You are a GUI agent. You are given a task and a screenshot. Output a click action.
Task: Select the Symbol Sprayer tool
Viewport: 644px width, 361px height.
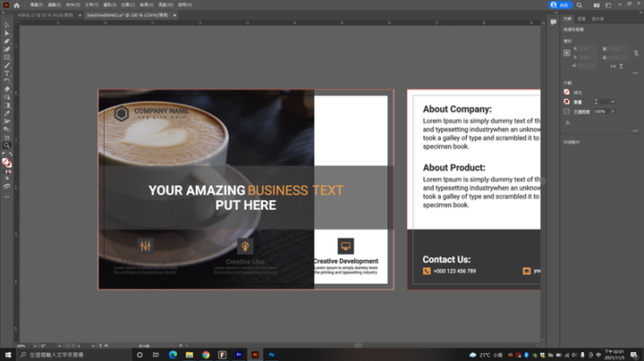pos(7,122)
